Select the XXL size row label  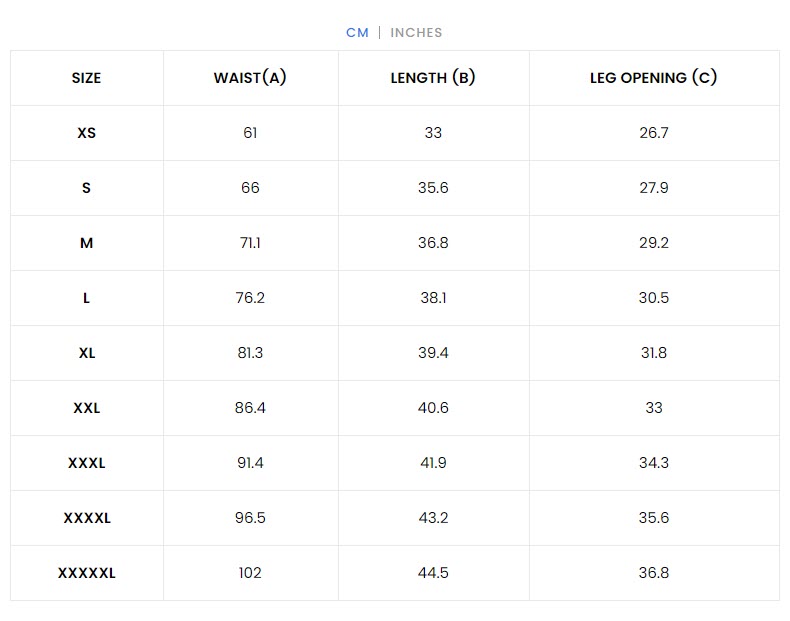click(x=87, y=408)
